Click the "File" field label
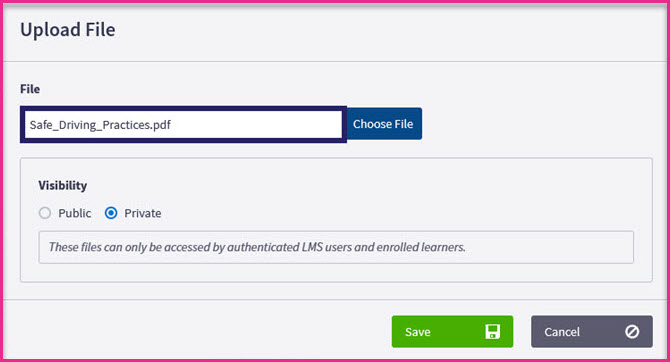Image resolution: width=670 pixels, height=362 pixels. 30,89
